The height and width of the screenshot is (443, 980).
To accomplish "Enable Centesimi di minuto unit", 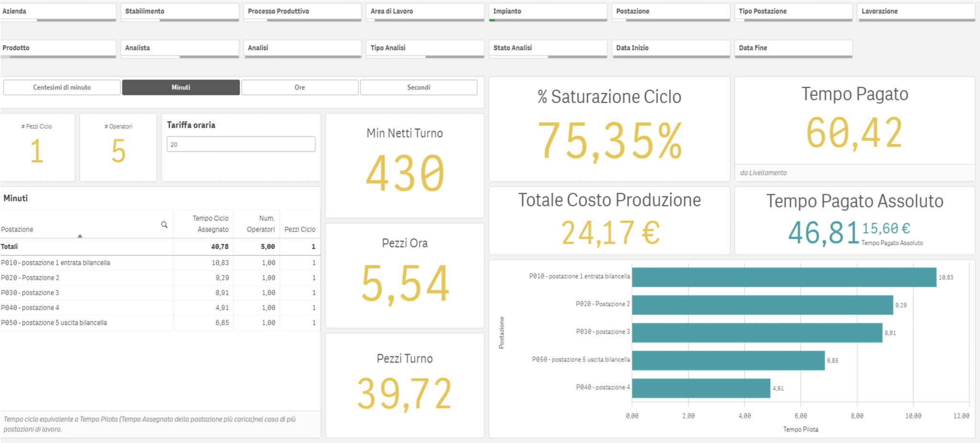I will [x=61, y=87].
